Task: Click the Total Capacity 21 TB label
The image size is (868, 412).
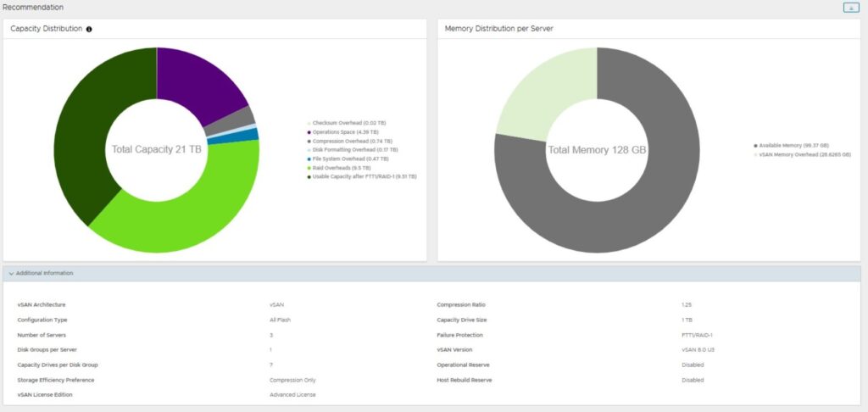Action: (x=156, y=149)
